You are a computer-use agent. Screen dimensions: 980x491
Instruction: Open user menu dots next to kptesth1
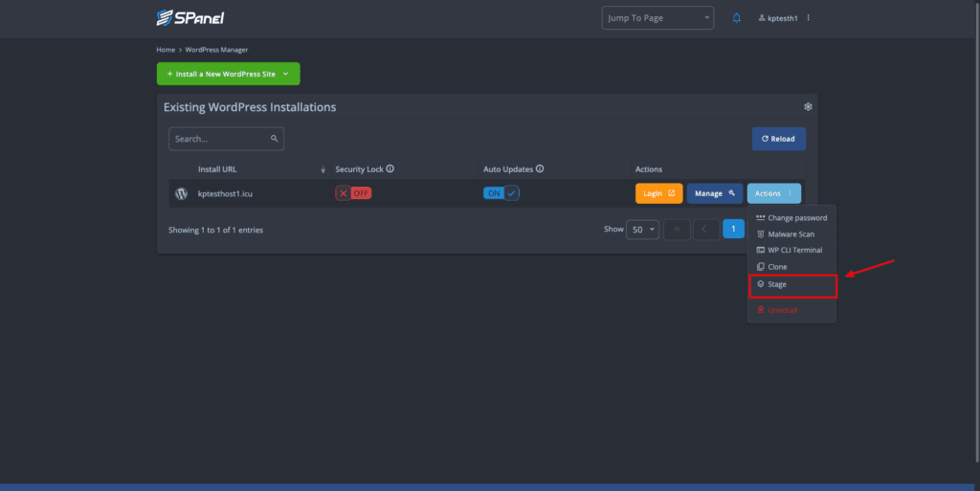tap(808, 18)
